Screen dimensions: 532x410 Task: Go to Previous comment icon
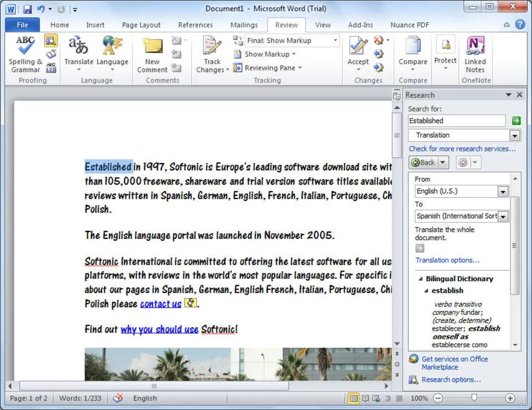(176, 54)
